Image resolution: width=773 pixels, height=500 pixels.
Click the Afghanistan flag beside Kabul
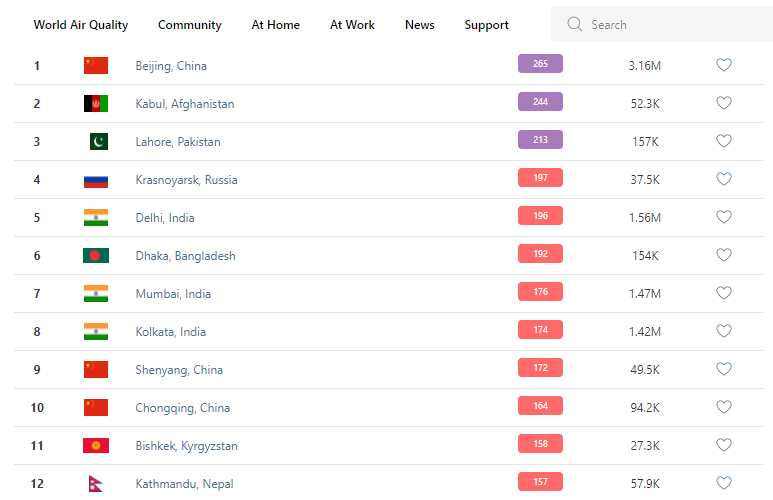(x=96, y=104)
